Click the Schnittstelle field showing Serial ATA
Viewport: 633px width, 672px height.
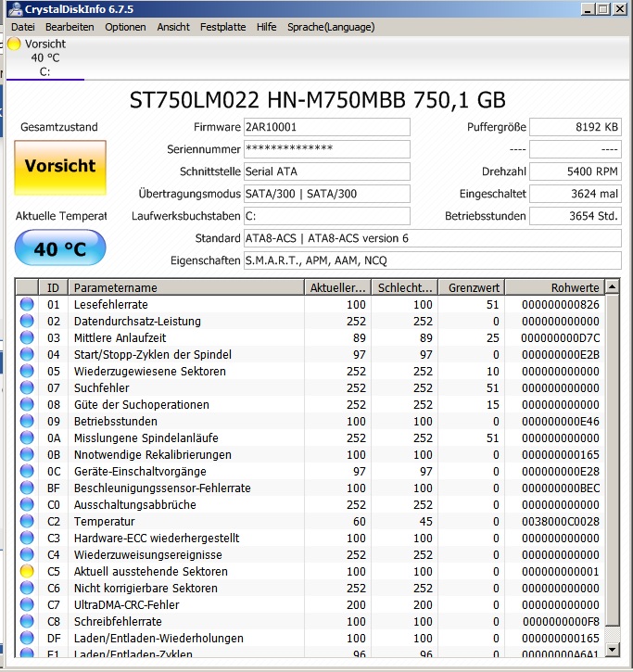(x=327, y=171)
